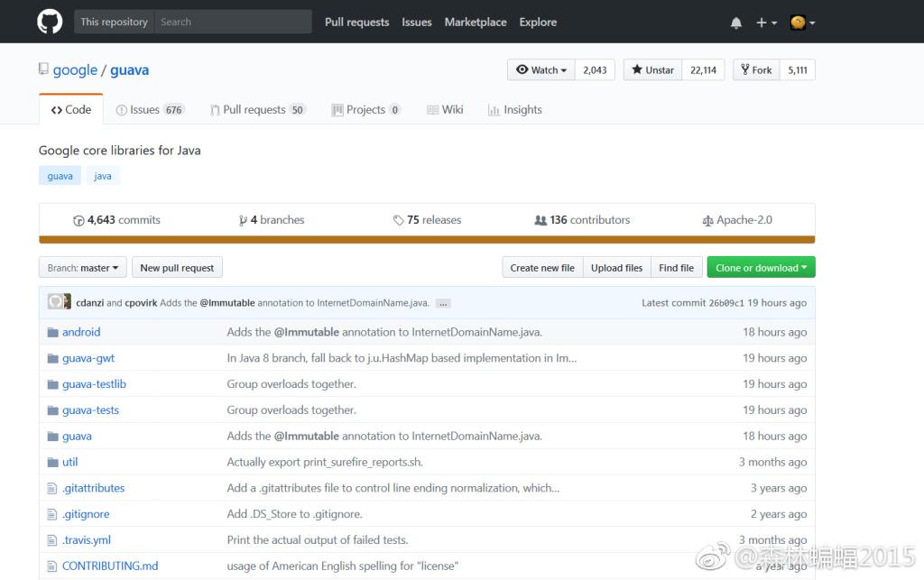The image size is (924, 580).
Task: Open the guava-testlib folder link
Action: click(x=94, y=384)
